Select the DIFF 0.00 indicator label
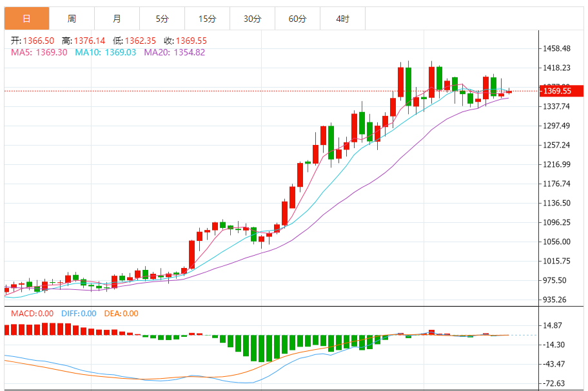The height and width of the screenshot is (391, 588). coord(79,314)
